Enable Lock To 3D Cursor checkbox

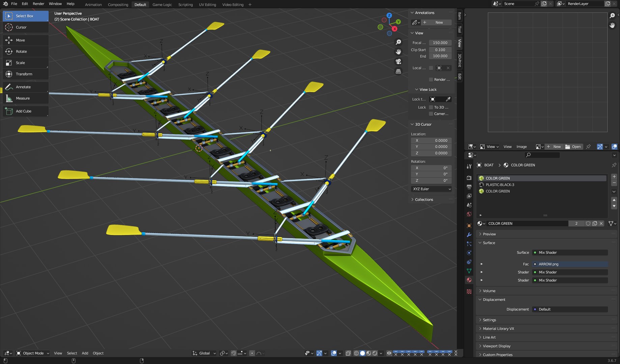[431, 107]
